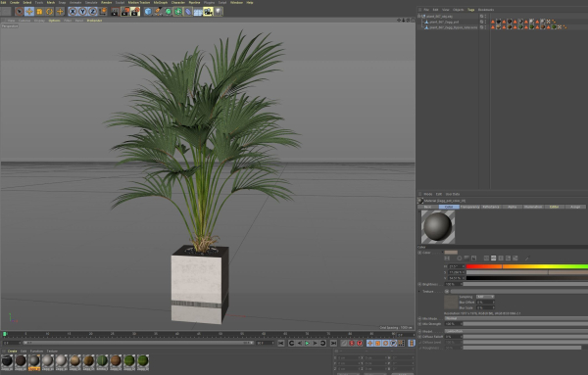This screenshot has height=375, width=588.
Task: Select the first green leaf material ball
Action: (x=102, y=361)
